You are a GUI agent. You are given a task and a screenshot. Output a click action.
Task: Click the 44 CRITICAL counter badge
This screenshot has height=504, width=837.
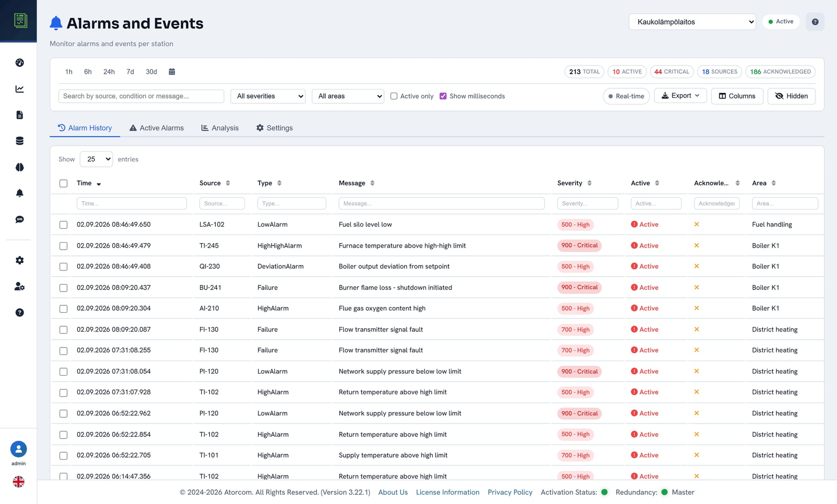672,71
